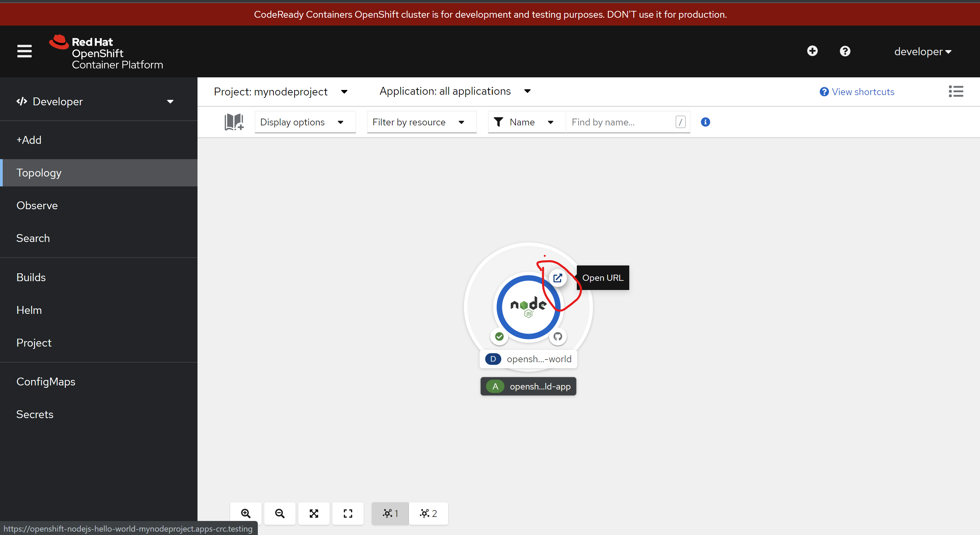The height and width of the screenshot is (535, 980).
Task: Select topology layout 1
Action: [390, 513]
